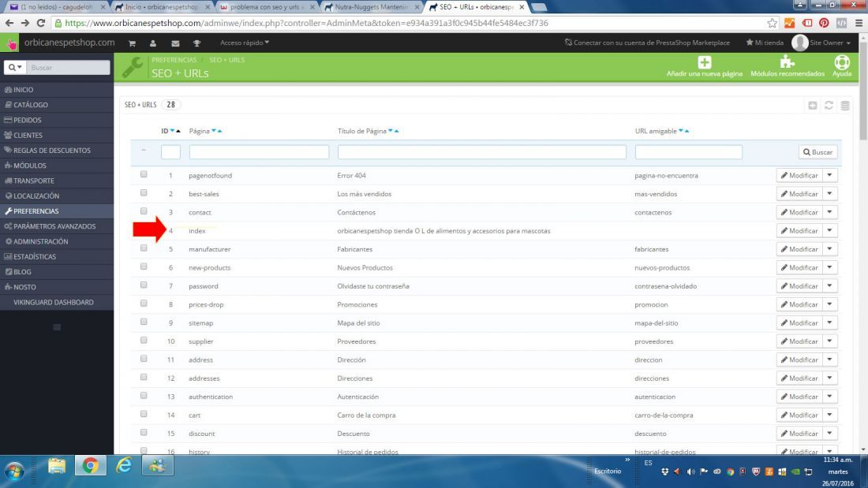Viewport: 868px width, 488px height.
Task: Click the customer person icon in top bar
Action: click(x=153, y=43)
